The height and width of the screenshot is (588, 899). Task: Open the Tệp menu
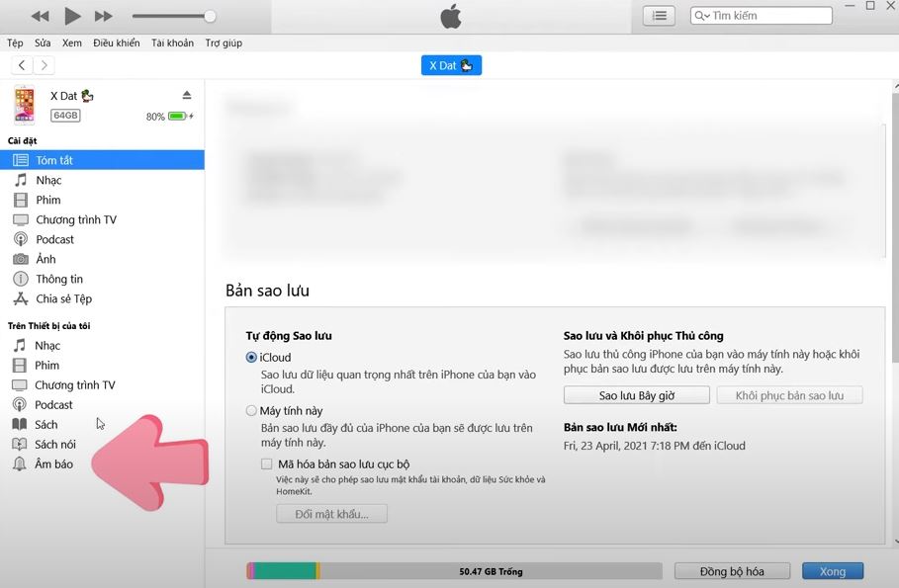pyautogui.click(x=15, y=42)
